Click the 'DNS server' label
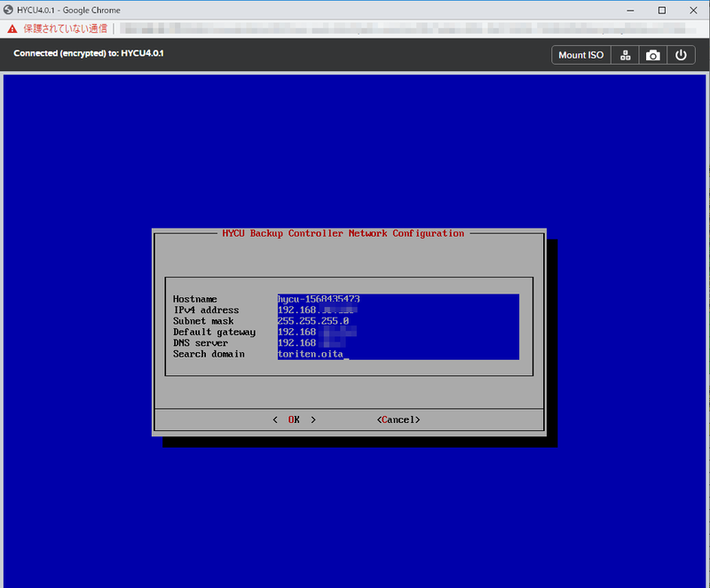The height and width of the screenshot is (588, 710). coord(201,342)
